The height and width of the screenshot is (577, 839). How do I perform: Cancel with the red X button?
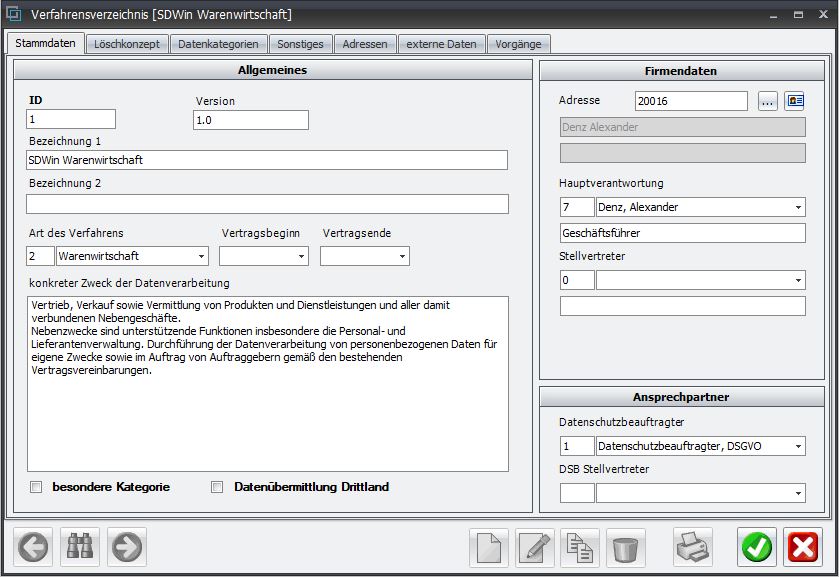click(803, 548)
